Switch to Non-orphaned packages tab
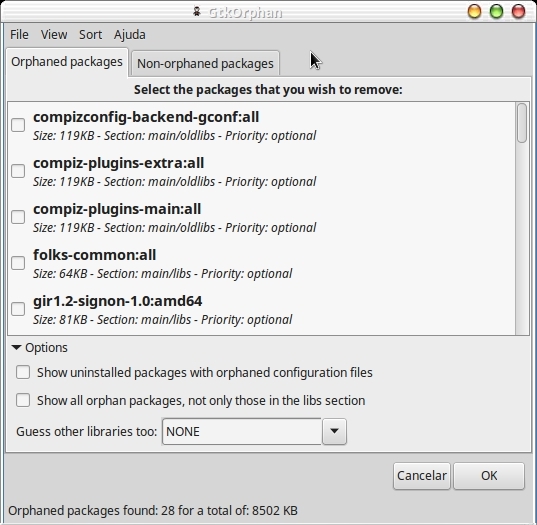This screenshot has height=525, width=537. [205, 64]
